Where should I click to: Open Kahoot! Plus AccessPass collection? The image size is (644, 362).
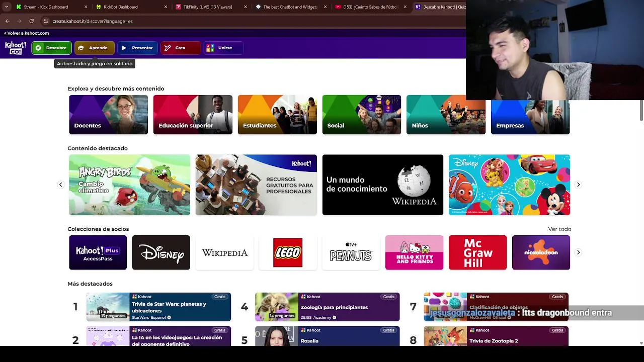[98, 252]
